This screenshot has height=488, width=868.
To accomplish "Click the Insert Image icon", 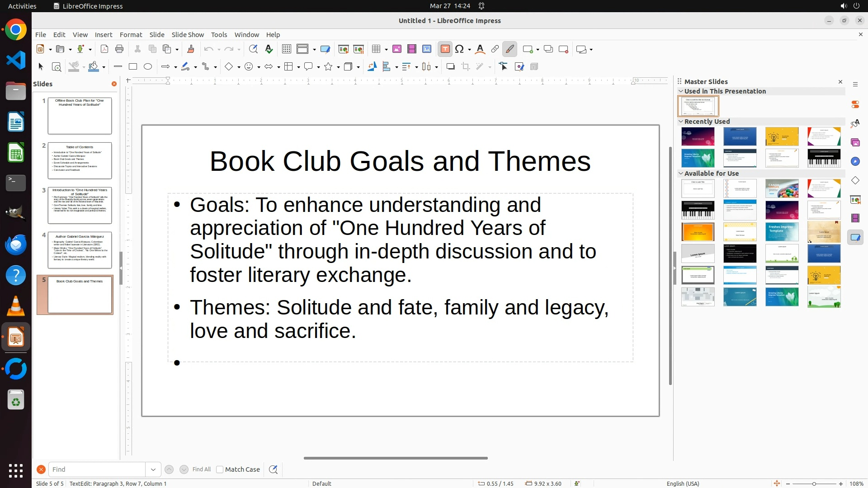I will pos(397,49).
